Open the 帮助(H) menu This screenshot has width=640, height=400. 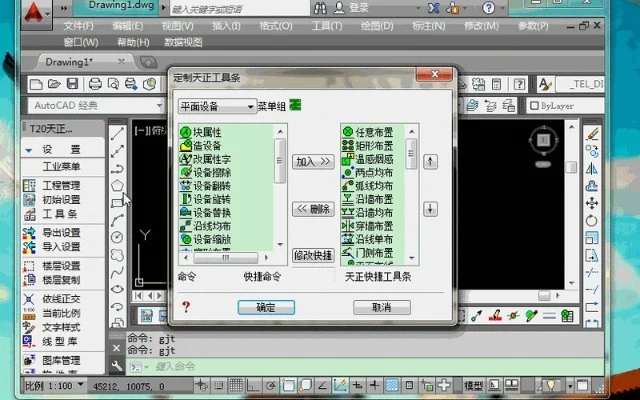click(x=133, y=42)
